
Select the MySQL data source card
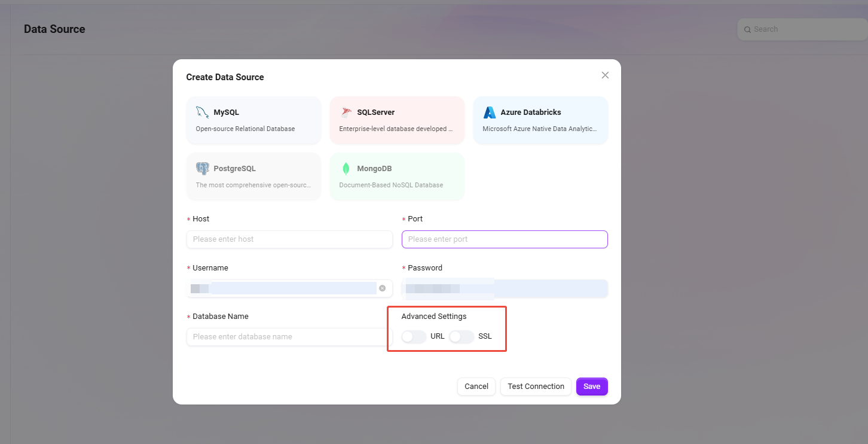[x=253, y=120]
